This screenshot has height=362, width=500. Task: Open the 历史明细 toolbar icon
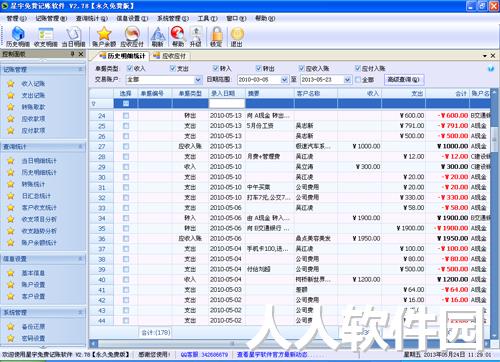(18, 36)
